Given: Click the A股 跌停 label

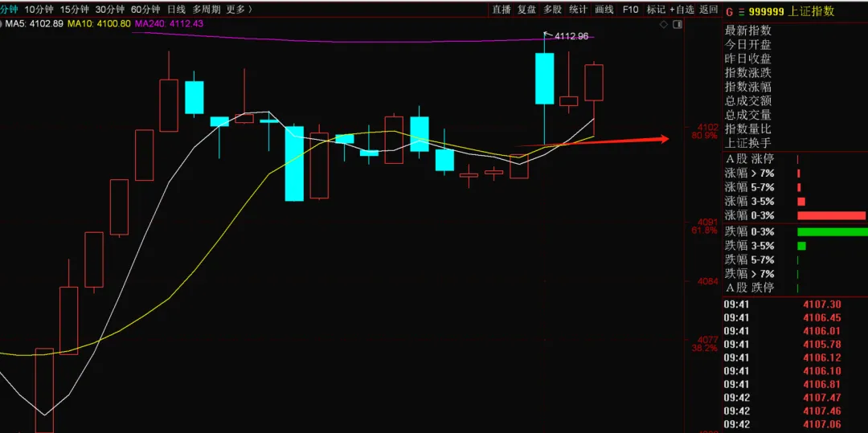Looking at the screenshot, I should 750,288.
